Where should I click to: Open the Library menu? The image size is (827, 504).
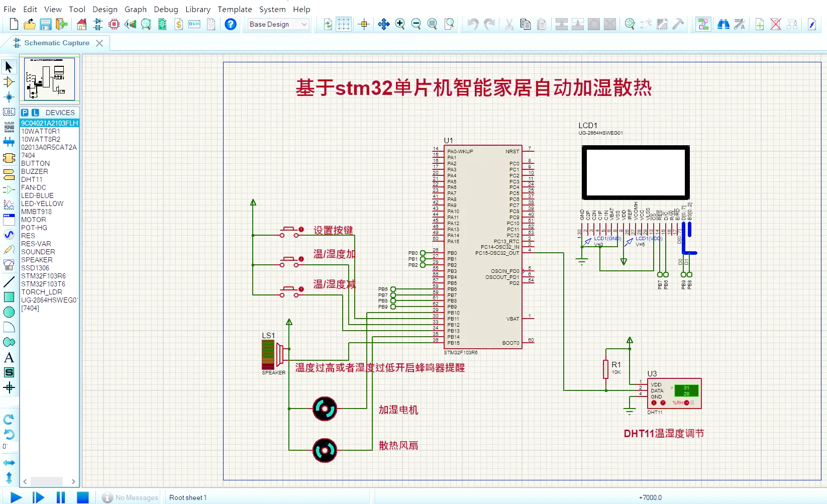coord(198,9)
